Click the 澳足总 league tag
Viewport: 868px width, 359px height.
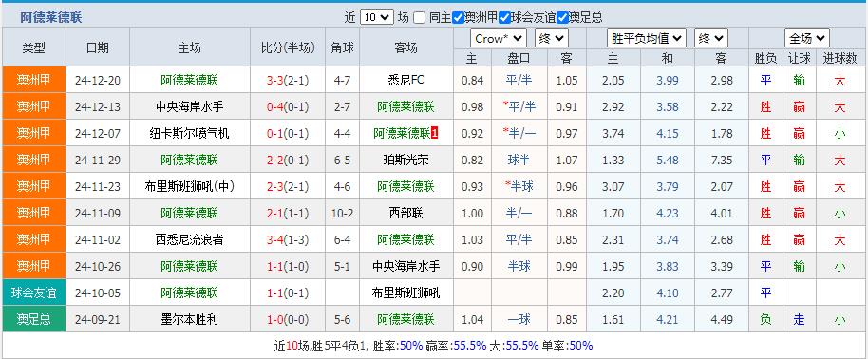(x=34, y=319)
